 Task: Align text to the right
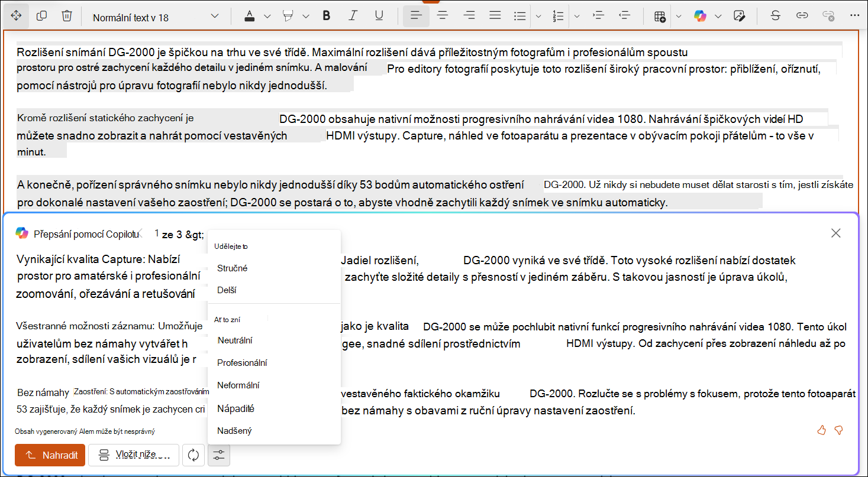469,17
